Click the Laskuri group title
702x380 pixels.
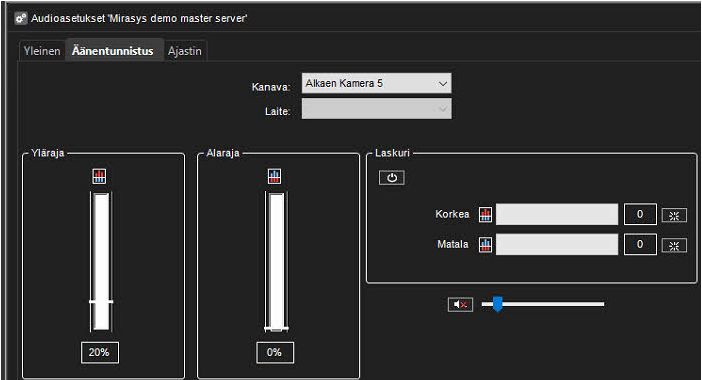coord(392,153)
